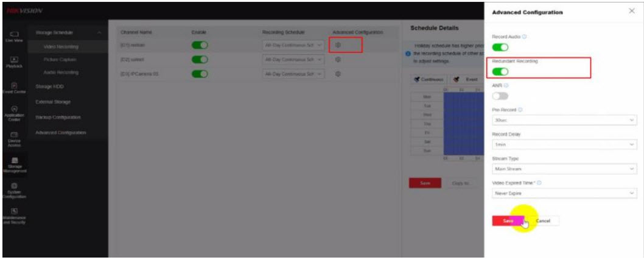Save the advanced configuration settings
This screenshot has width=644, height=260.
[506, 220]
